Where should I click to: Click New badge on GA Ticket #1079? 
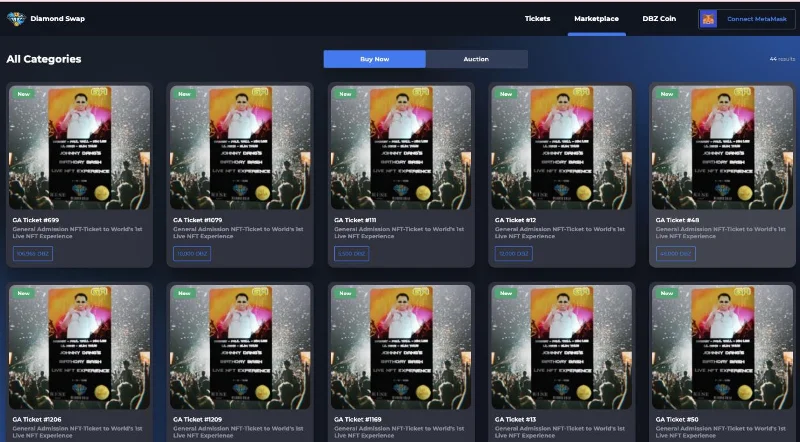pos(184,94)
